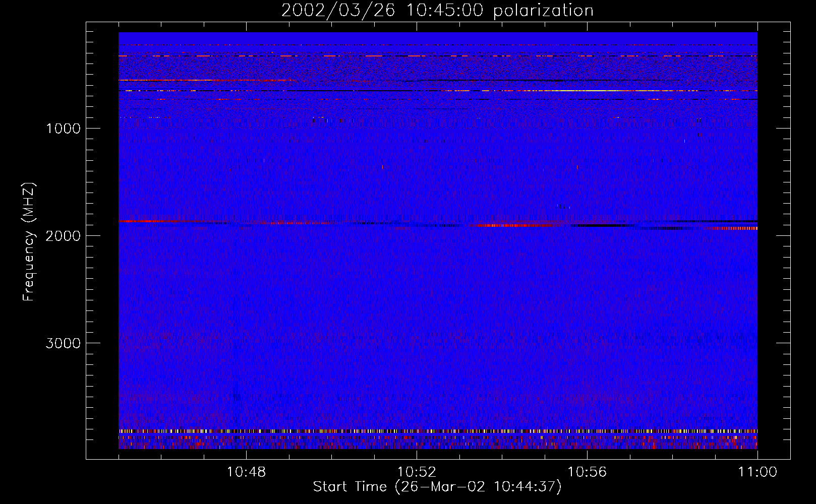Click the yellow-striped band at the spectrogram's bottom
816x504 pixels.
pyautogui.click(x=438, y=431)
